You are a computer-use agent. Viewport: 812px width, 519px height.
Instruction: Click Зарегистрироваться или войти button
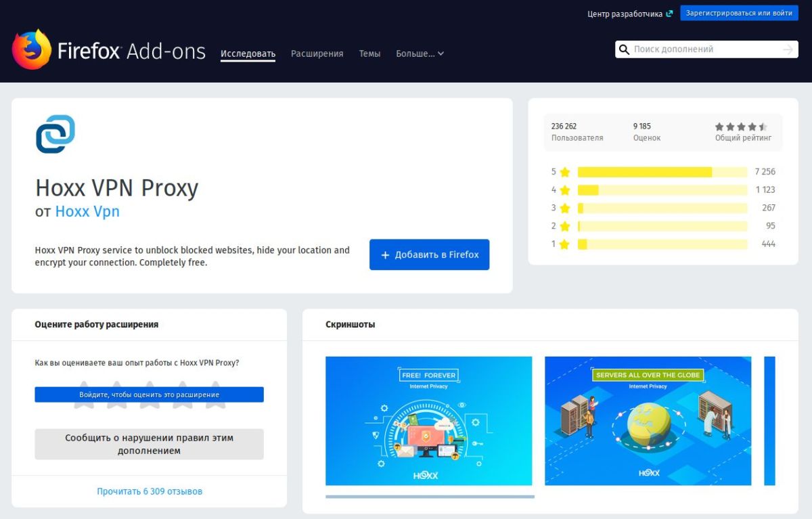(x=739, y=13)
